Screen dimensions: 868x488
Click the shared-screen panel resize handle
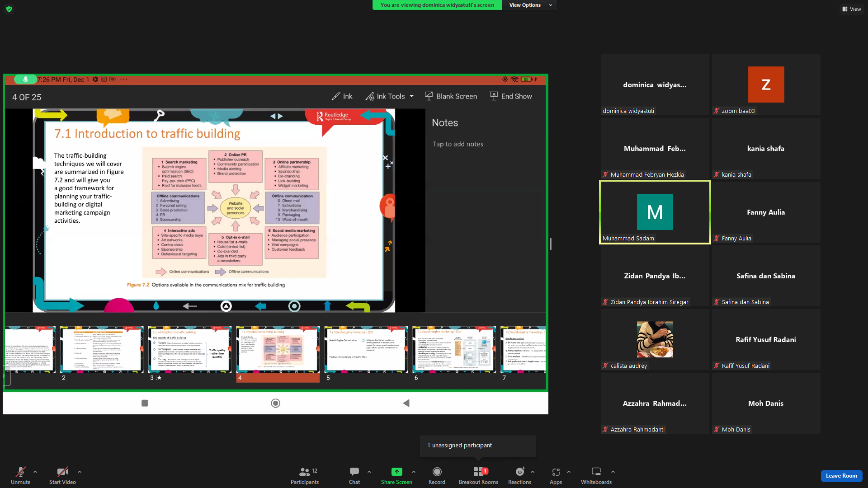551,244
